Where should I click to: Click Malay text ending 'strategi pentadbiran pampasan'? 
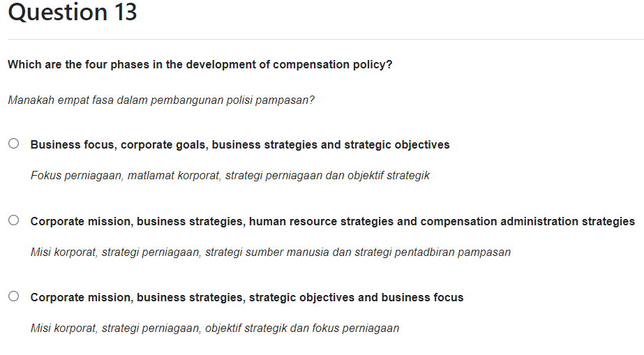[271, 252]
